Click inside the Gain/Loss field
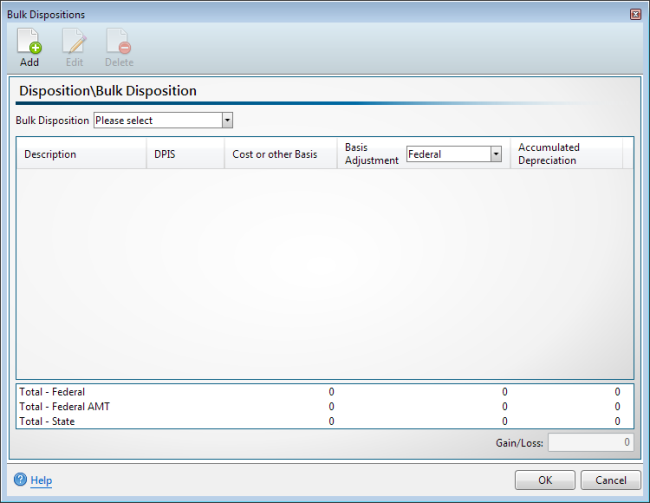 (x=590, y=441)
